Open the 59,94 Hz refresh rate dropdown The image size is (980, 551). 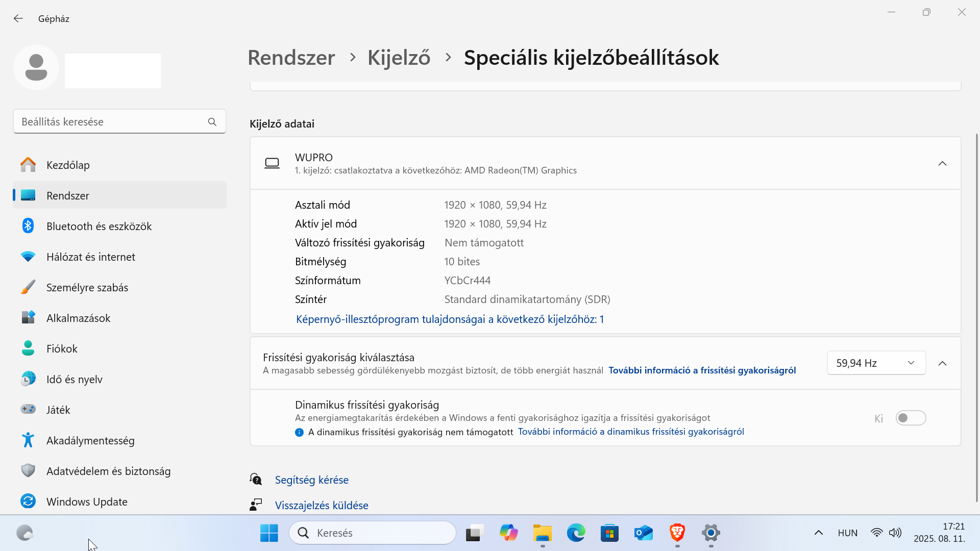876,363
